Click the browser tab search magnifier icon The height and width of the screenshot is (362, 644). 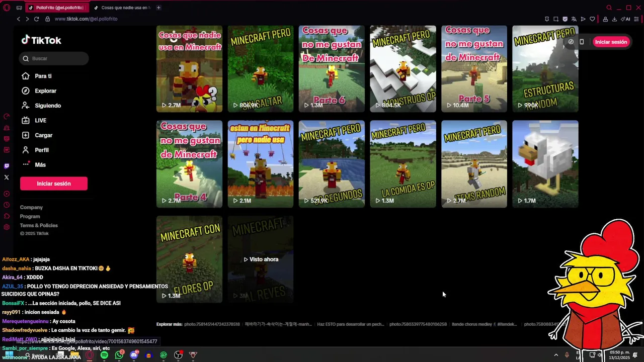[x=609, y=8]
